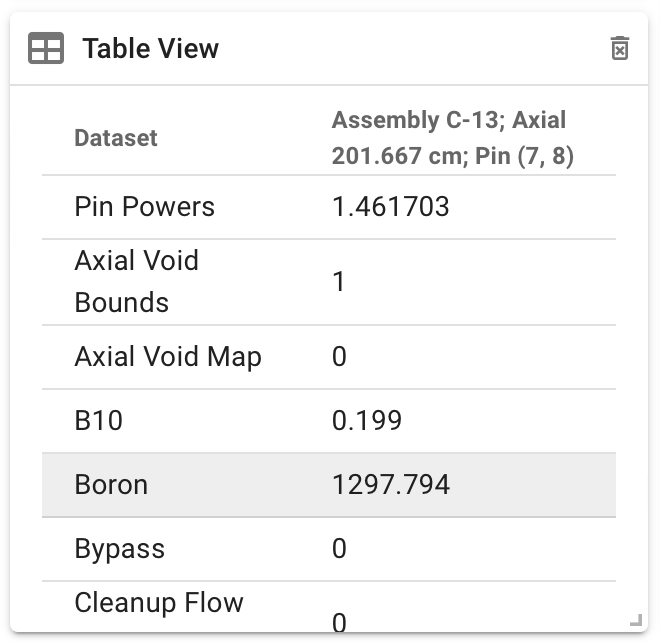Click the Dataset column header
This screenshot has width=660, height=643.
116,138
